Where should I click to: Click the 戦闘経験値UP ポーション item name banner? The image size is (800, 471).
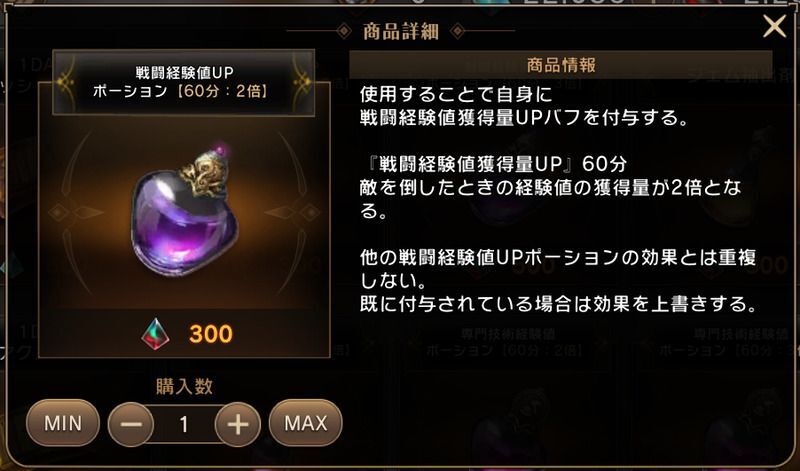pos(184,82)
